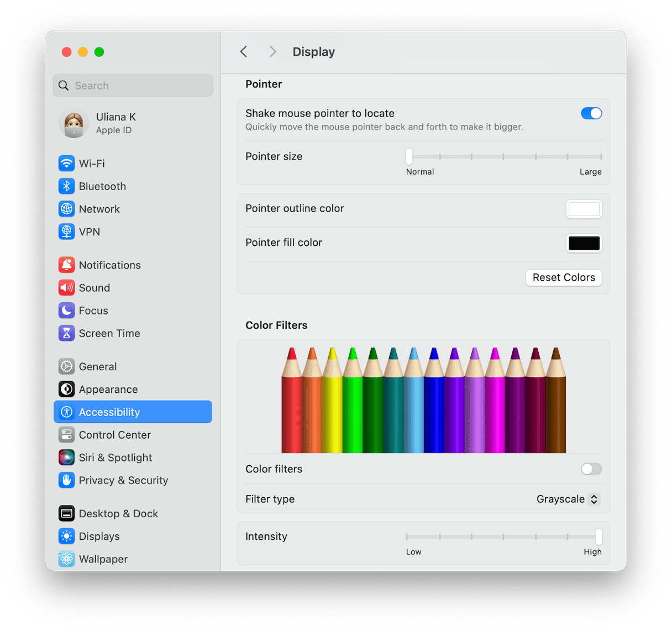Open Appearance label in sidebar

click(x=108, y=390)
